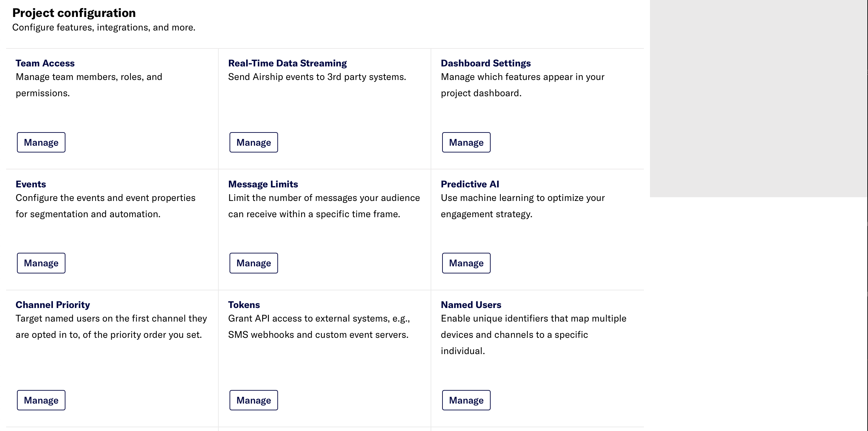Click the Events Manage button
Viewport: 868px width, 431px height.
coord(41,263)
